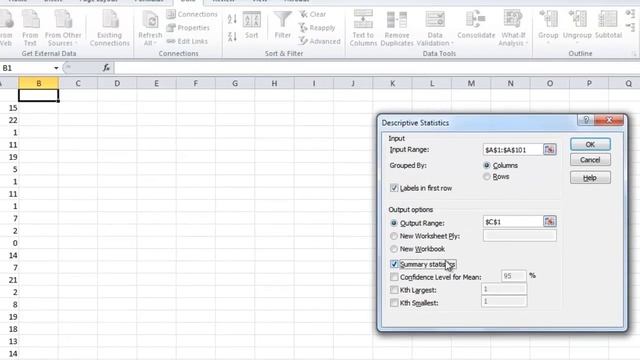The image size is (640, 360).
Task: Click the formula bar
Action: point(376,68)
